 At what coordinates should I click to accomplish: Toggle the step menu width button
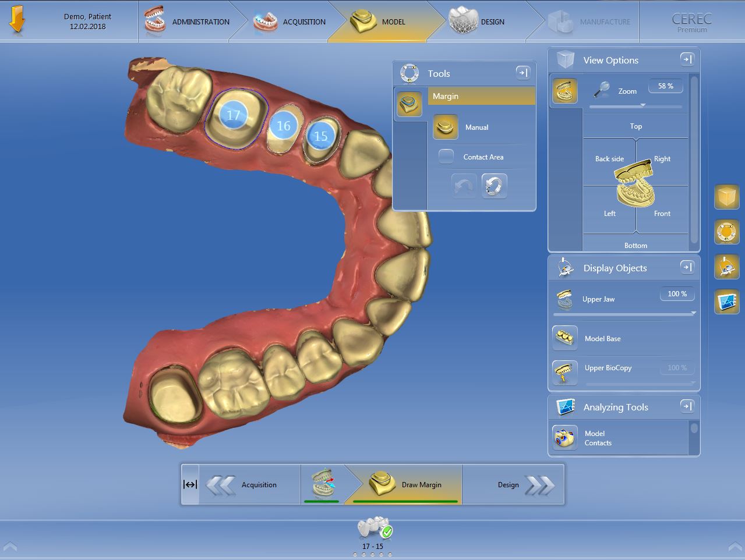(x=190, y=484)
